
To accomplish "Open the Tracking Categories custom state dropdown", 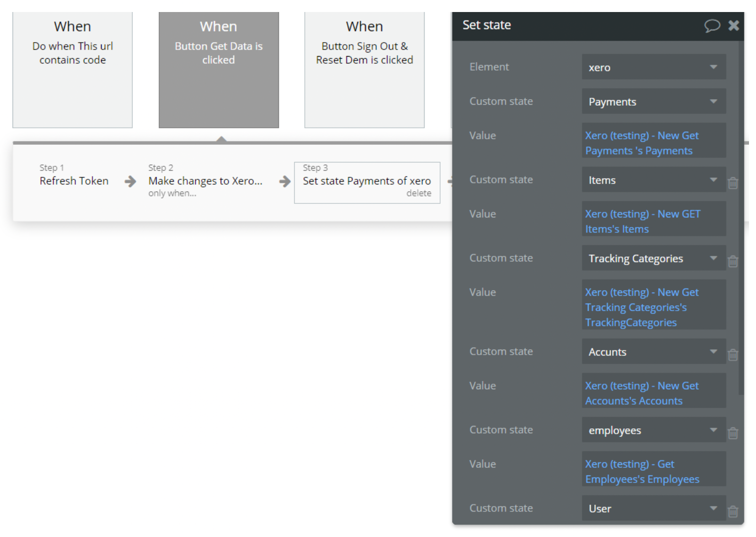I will point(654,258).
